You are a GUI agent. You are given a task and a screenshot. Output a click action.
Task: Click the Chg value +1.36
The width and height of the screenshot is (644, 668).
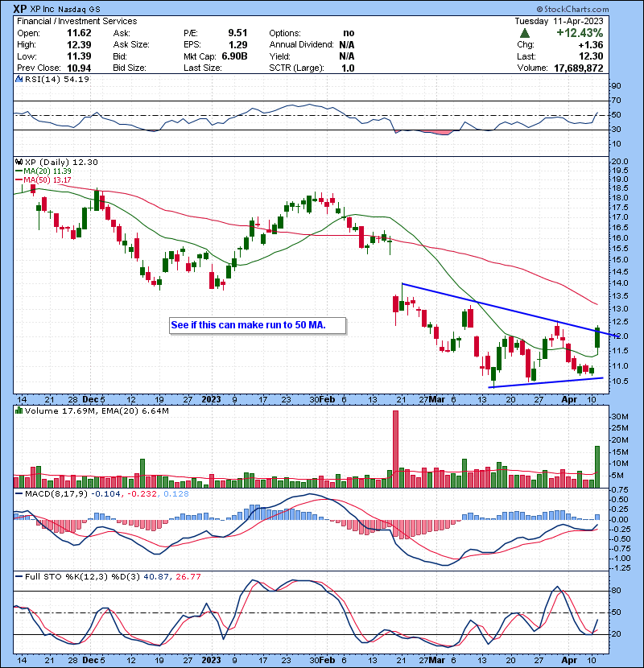pyautogui.click(x=591, y=45)
